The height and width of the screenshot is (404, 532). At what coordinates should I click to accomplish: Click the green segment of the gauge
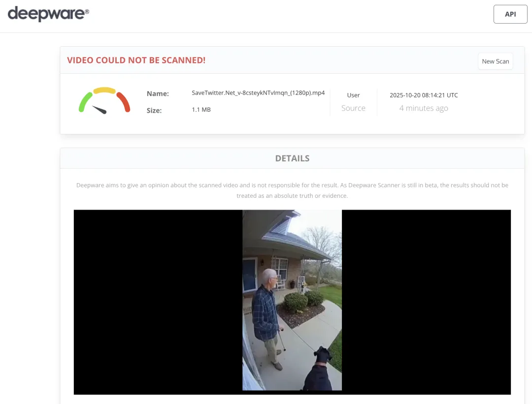coord(85,100)
